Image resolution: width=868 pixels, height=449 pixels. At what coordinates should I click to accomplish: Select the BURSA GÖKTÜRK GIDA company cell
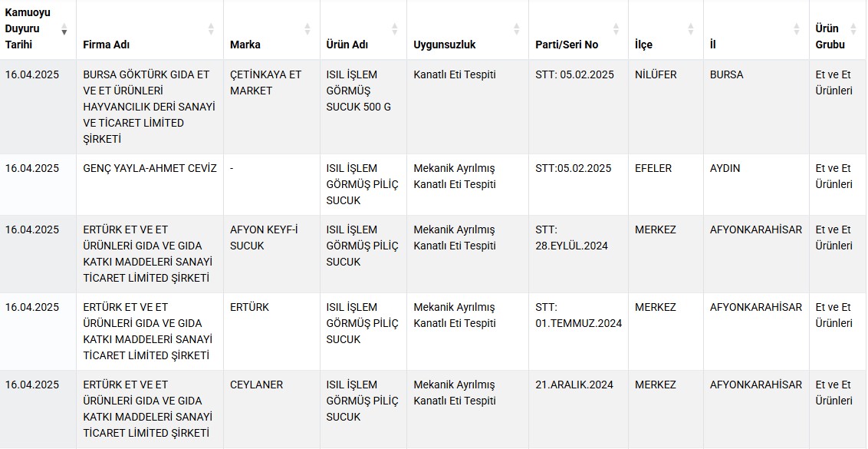pyautogui.click(x=150, y=107)
